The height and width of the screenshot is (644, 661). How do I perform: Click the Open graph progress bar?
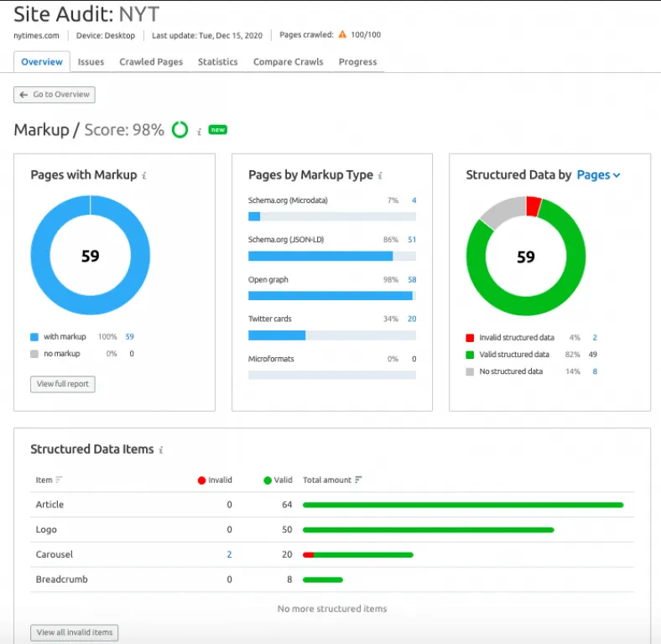(x=332, y=296)
